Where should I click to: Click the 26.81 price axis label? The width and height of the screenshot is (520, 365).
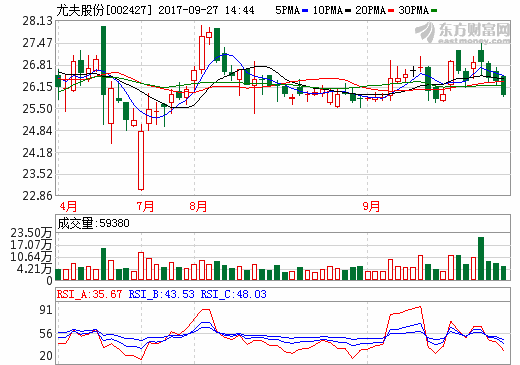pos(38,65)
